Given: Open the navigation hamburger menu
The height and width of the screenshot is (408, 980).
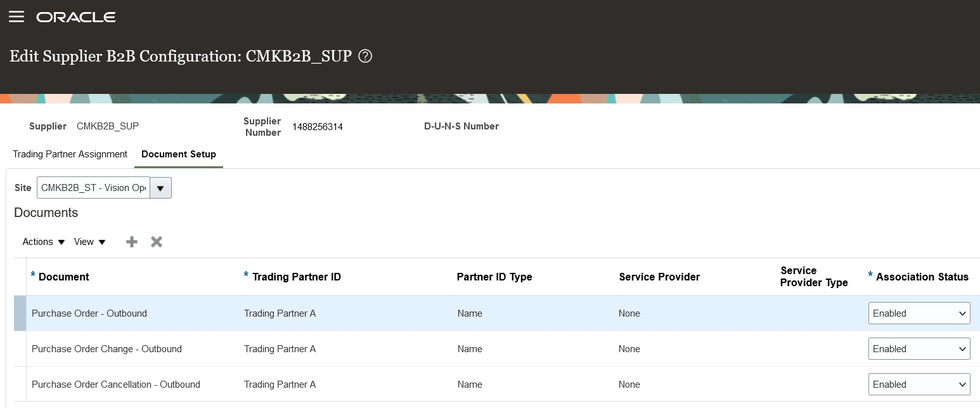Looking at the screenshot, I should click(16, 16).
